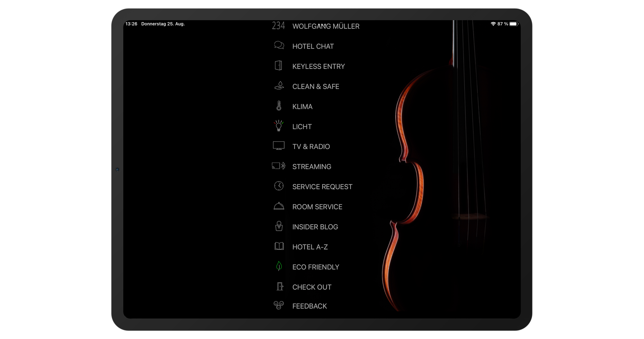Screen dimensions: 644x339
Task: Tap the Licht light bulb icon
Action: (x=279, y=126)
